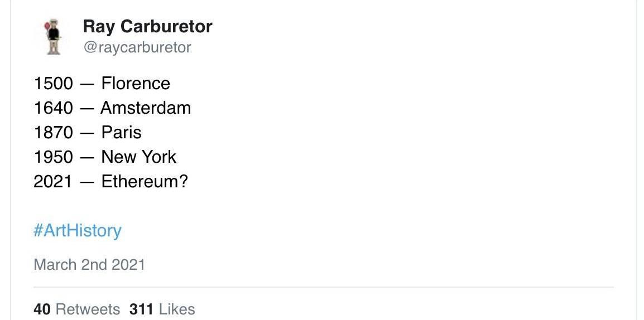Click the word Likes label
Image resolution: width=644 pixels, height=320 pixels.
[176, 309]
